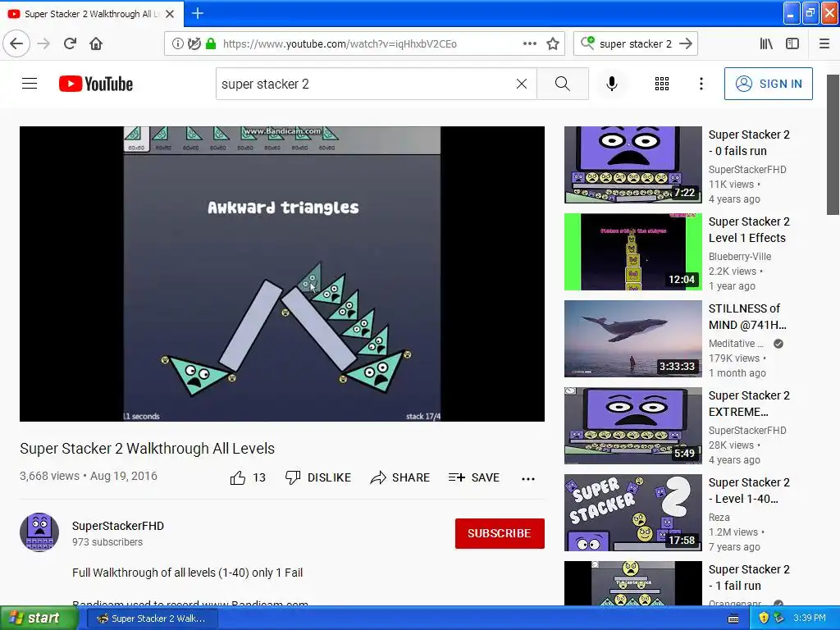Go to YouTube home via logo
Viewport: 840px width, 630px height.
pos(96,84)
